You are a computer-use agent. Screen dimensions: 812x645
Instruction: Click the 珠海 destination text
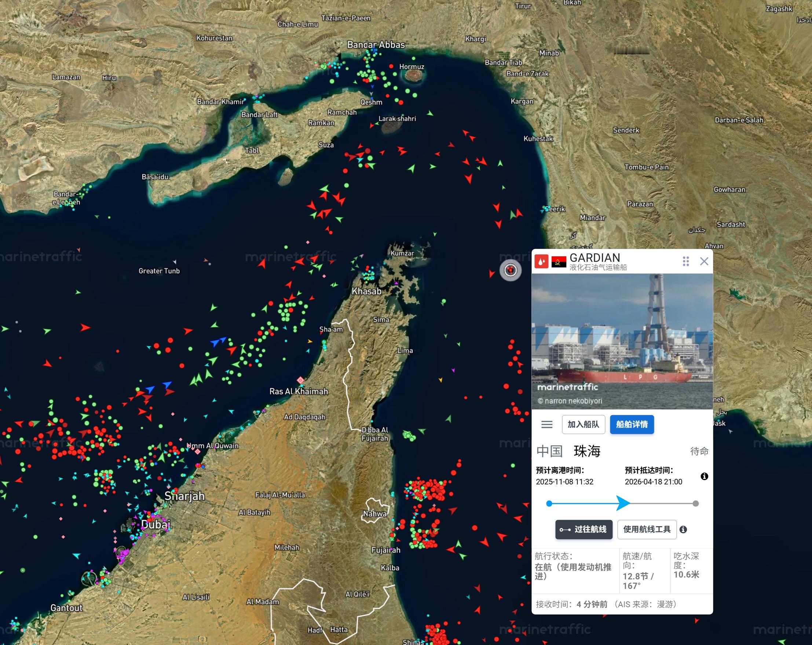coord(587,451)
